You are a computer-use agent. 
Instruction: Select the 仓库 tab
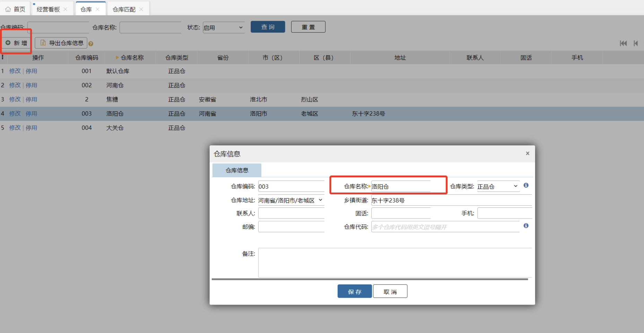86,9
